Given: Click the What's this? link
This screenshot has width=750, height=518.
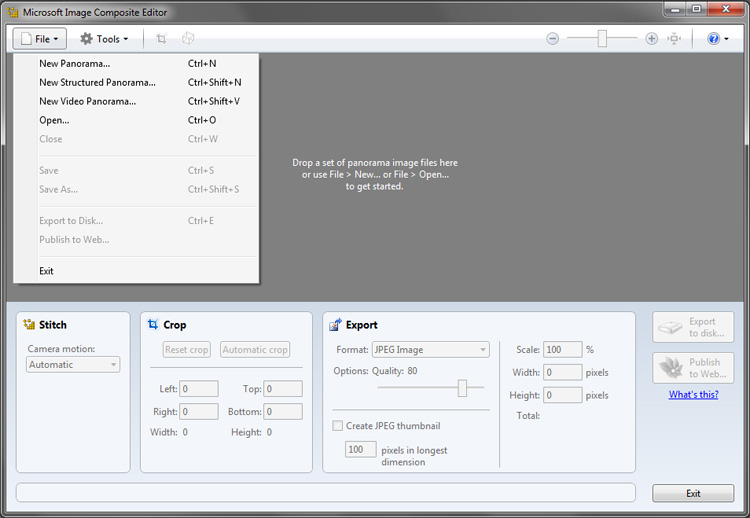Looking at the screenshot, I should 693,395.
